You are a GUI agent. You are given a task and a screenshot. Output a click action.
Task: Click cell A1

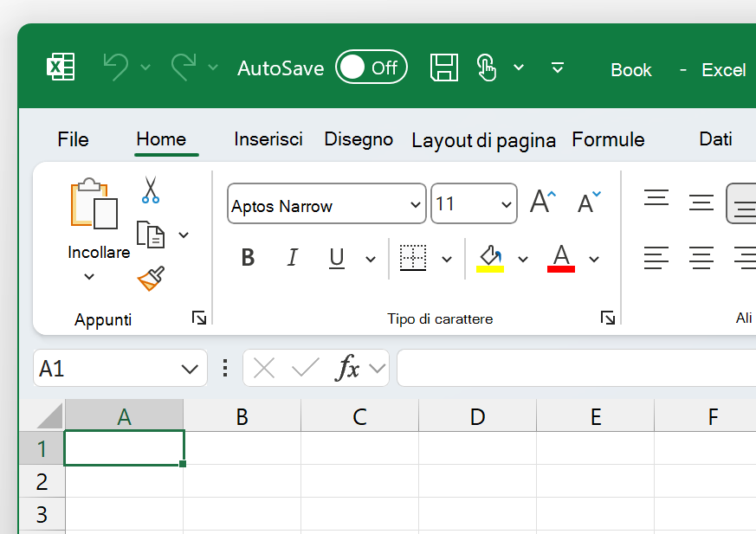pyautogui.click(x=124, y=448)
